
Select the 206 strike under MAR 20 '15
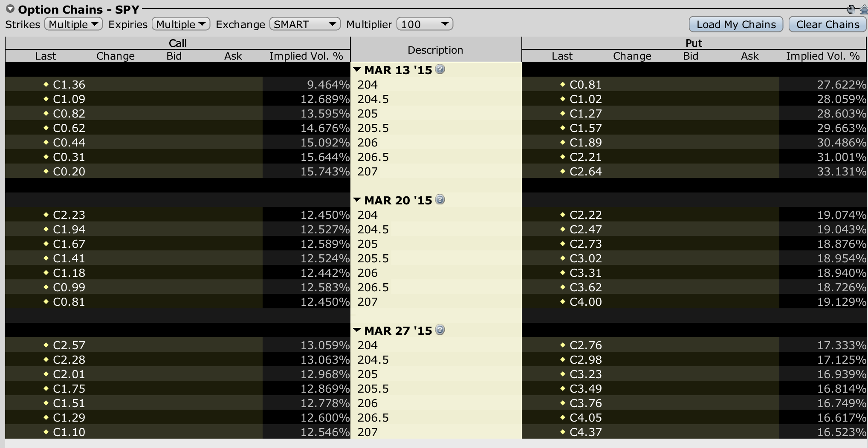[367, 273]
